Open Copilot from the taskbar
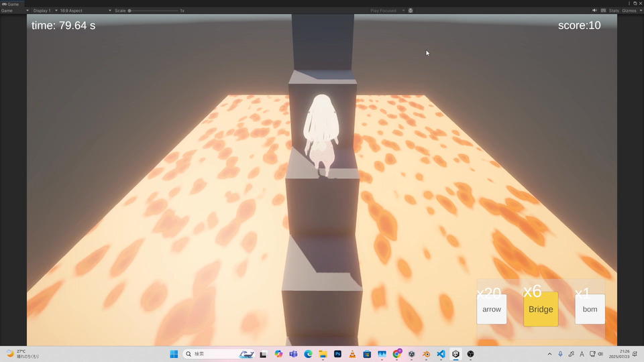This screenshot has width=644, height=362. point(278,354)
